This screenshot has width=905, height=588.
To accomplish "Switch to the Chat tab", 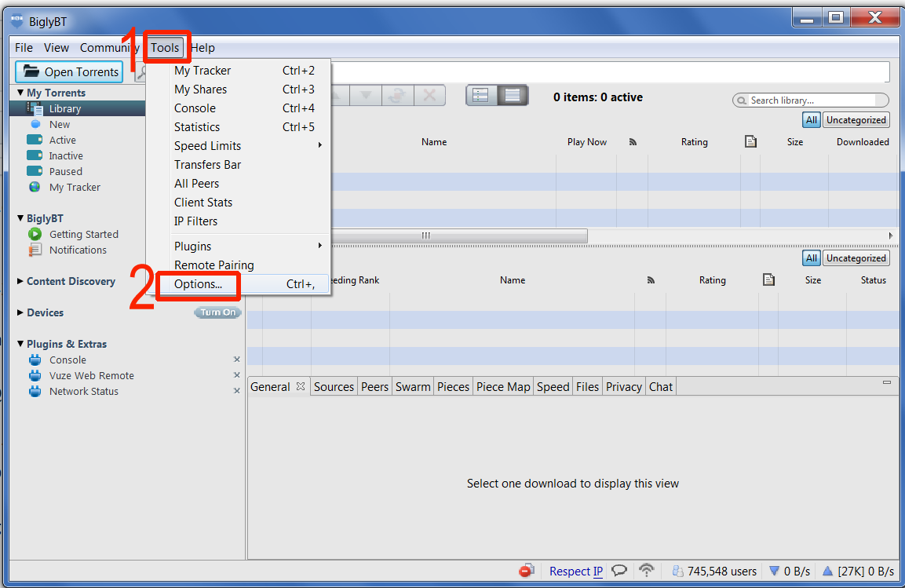I will [661, 386].
